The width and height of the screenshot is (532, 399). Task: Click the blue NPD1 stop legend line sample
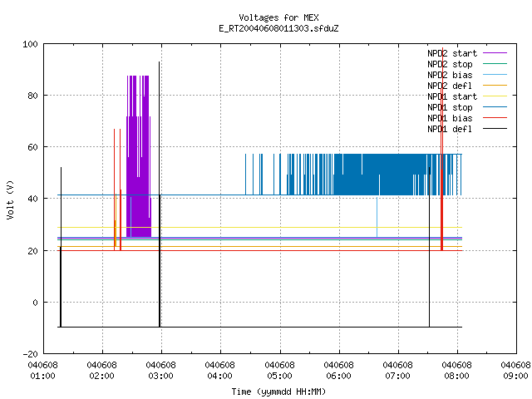(x=495, y=107)
